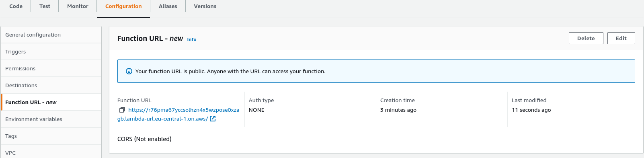Click the 'Function URL - new' panel heading
The image size is (644, 158).
coord(150,39)
